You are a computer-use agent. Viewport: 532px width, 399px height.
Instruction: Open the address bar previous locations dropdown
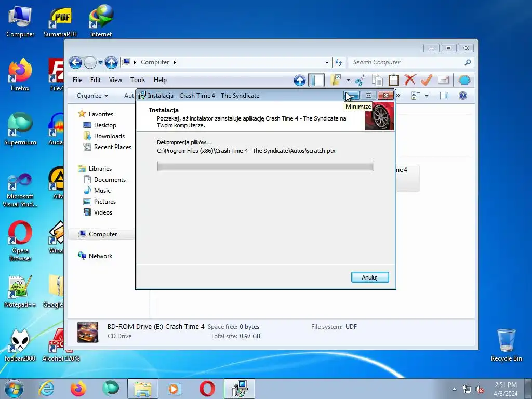[327, 62]
